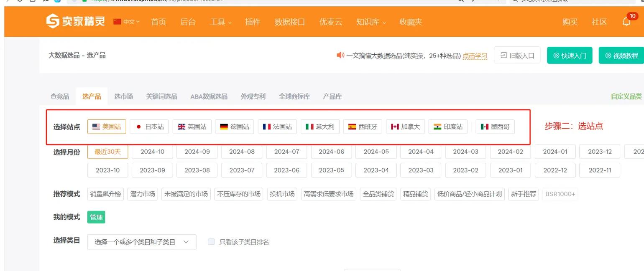644x271 pixels.
Task: Select 墨西哥 site with the Mexico flag
Action: pos(495,127)
